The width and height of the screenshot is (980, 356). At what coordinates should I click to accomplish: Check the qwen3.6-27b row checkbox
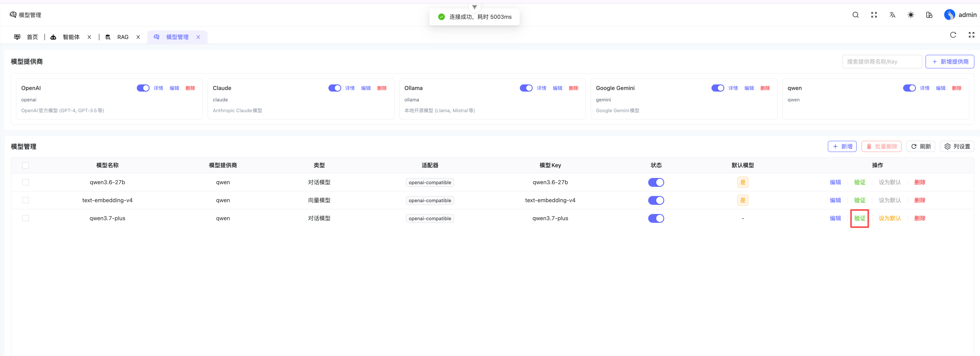25,182
